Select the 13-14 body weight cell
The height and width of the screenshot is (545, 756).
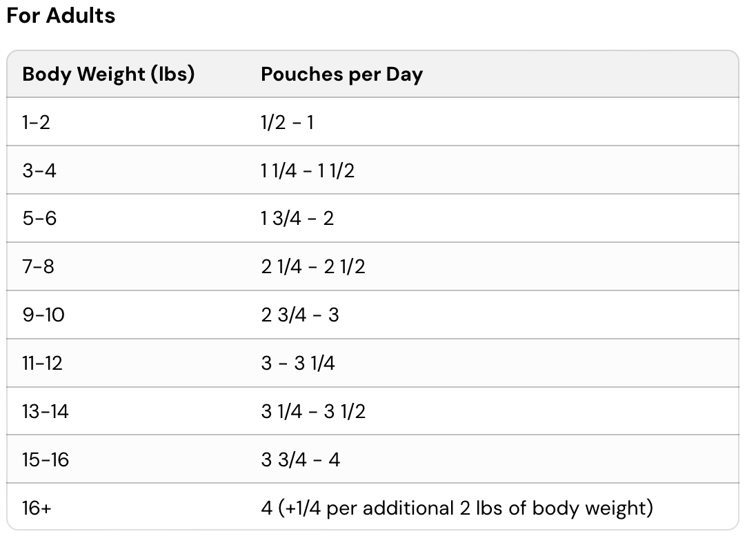[x=46, y=412]
